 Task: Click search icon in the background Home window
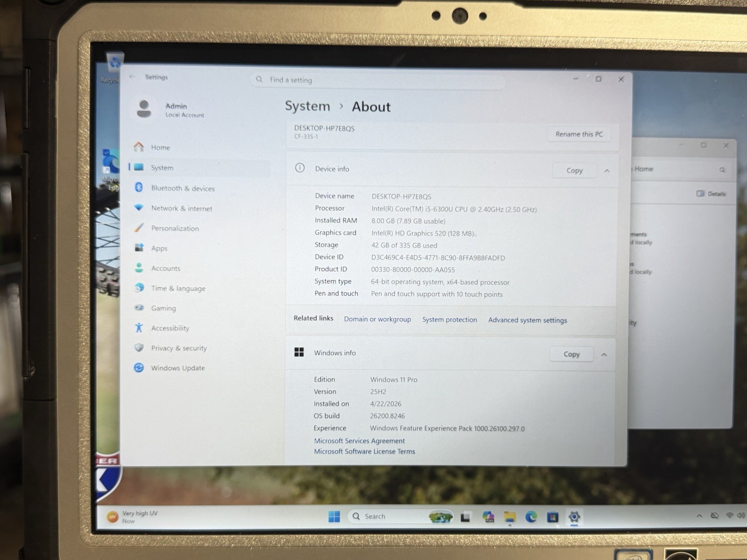[722, 170]
